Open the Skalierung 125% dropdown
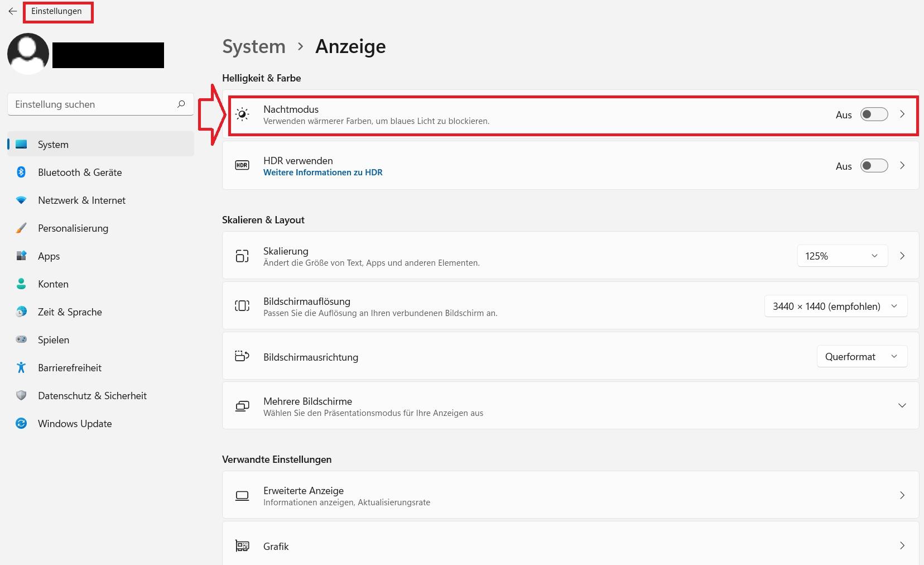Image resolution: width=924 pixels, height=565 pixels. pos(842,256)
